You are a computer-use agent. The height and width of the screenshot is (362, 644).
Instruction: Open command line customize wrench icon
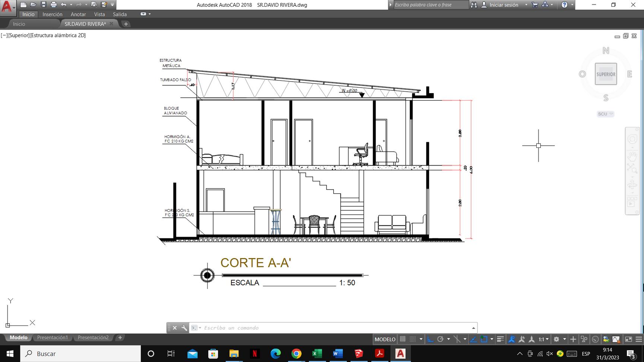point(184,328)
